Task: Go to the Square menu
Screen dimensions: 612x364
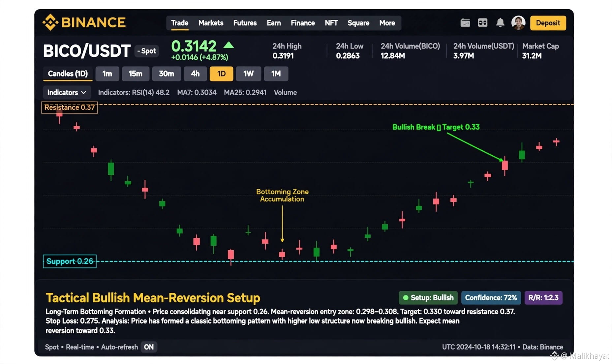Action: 358,23
